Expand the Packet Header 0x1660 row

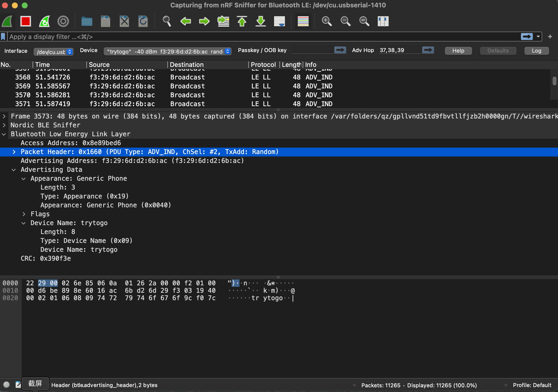click(14, 152)
